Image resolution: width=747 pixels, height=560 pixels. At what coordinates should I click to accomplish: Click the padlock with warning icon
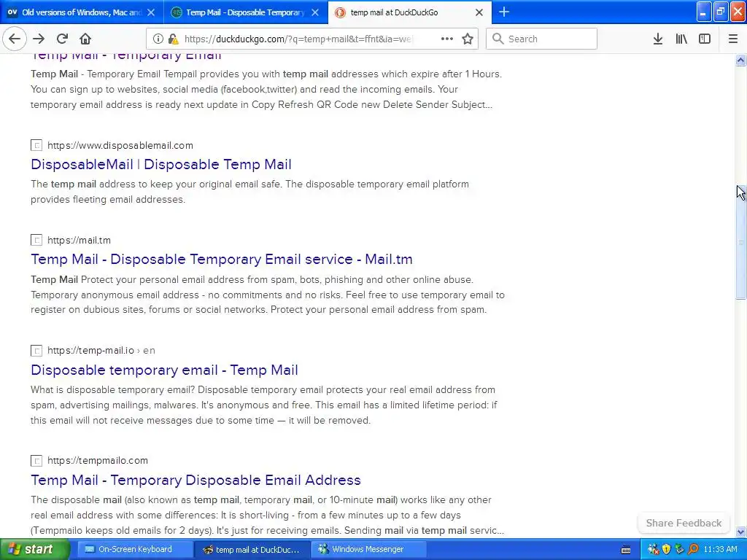[174, 39]
